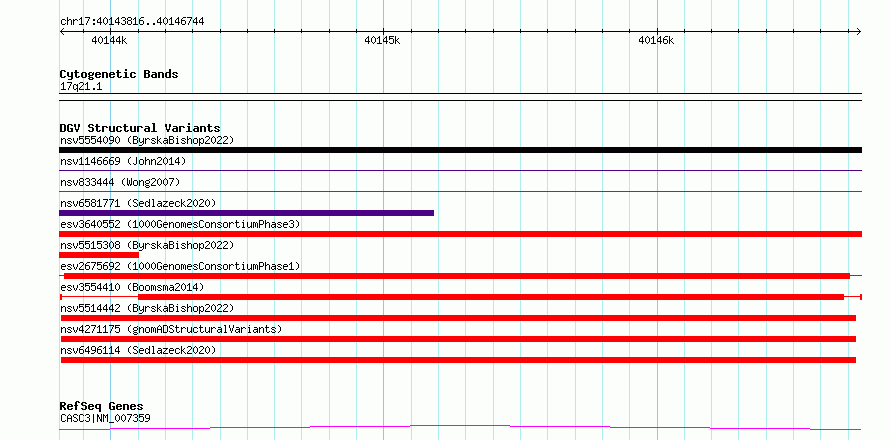Click the red esv3640552 variant bar
The width and height of the screenshot is (890, 440).
460,234
